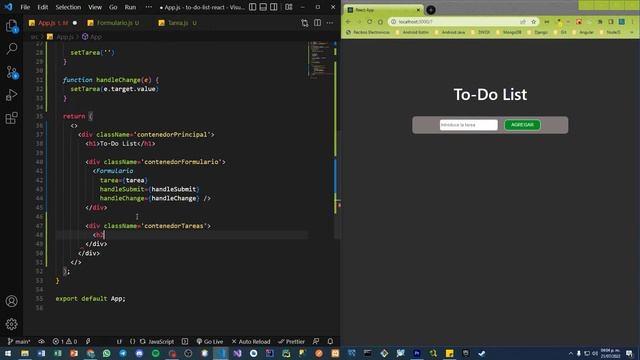640x360 pixels.
Task: Switch to the App.js editor tab
Action: (53, 23)
